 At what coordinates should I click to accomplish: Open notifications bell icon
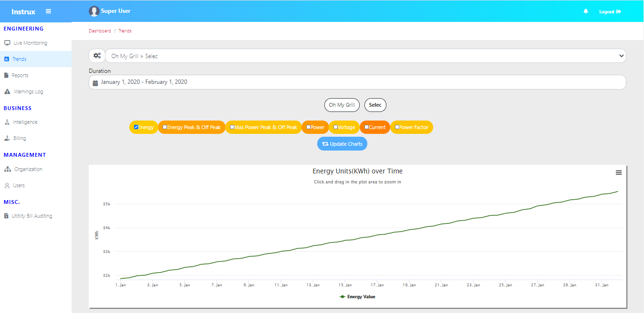click(586, 11)
